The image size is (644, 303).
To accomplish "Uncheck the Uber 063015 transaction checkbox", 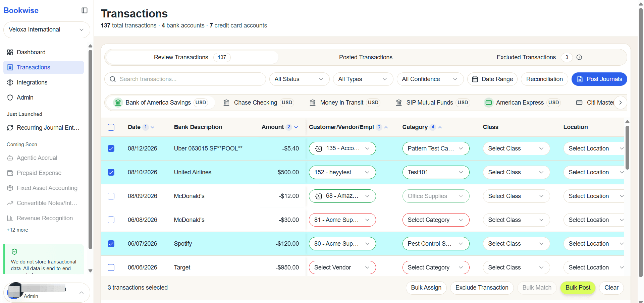I will point(111,148).
